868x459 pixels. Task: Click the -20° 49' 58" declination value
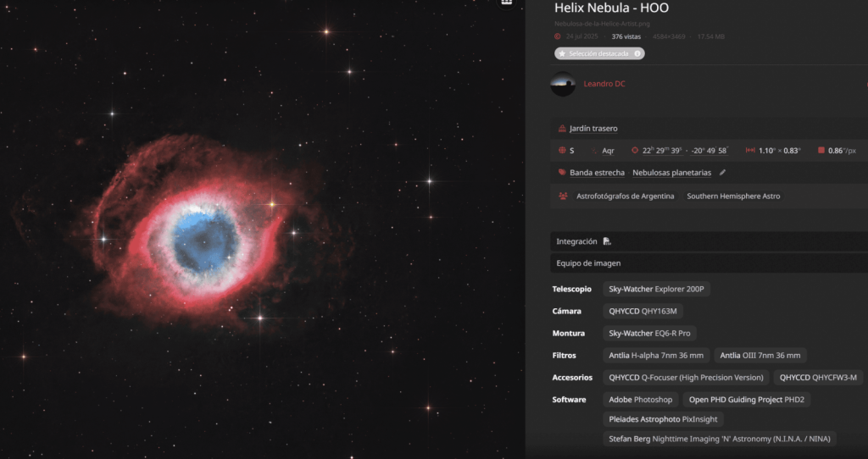click(x=709, y=151)
